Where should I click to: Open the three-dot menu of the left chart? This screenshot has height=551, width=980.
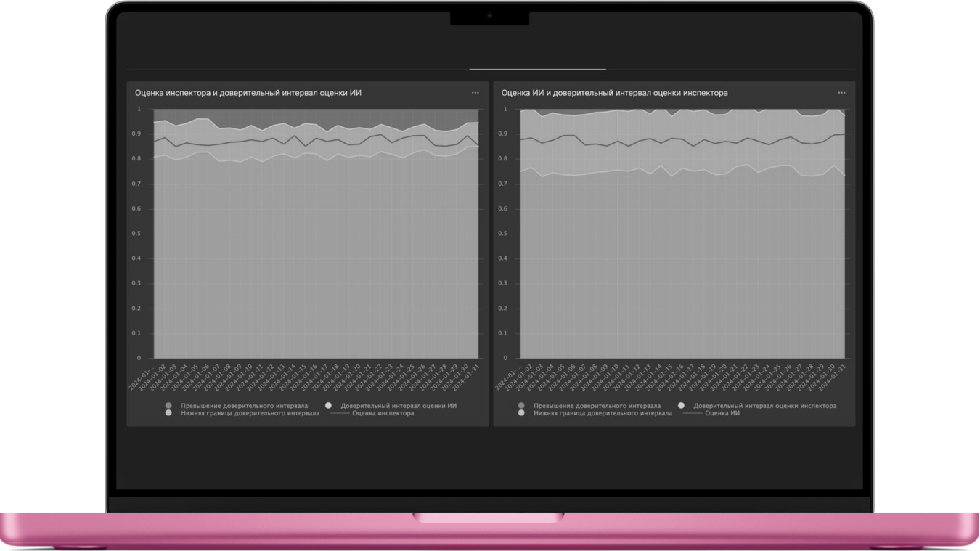(x=475, y=93)
